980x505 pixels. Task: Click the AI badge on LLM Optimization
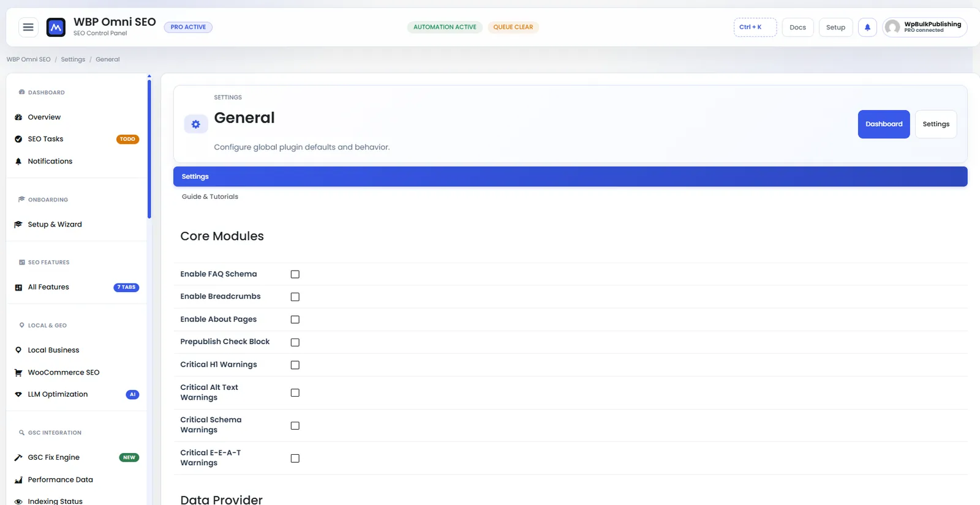point(132,394)
